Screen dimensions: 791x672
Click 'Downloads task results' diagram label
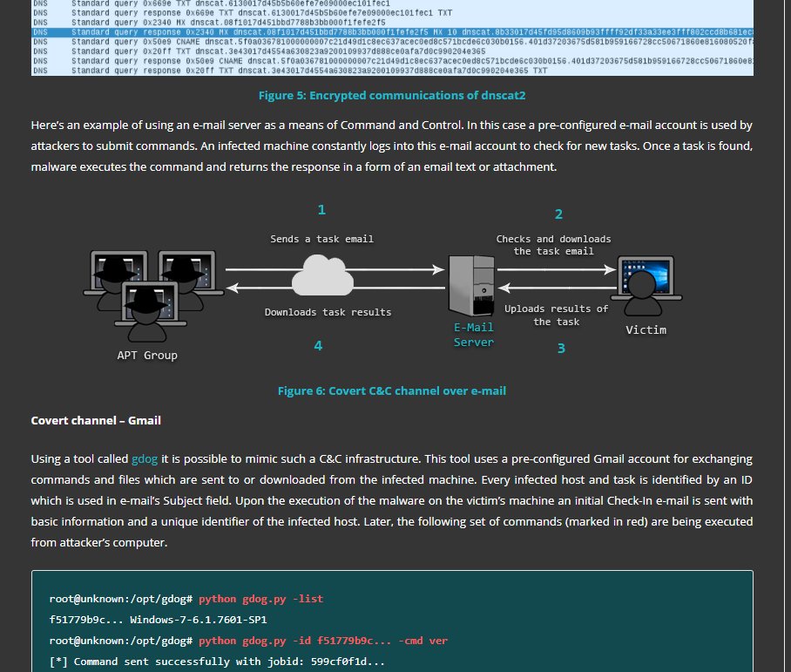[328, 312]
